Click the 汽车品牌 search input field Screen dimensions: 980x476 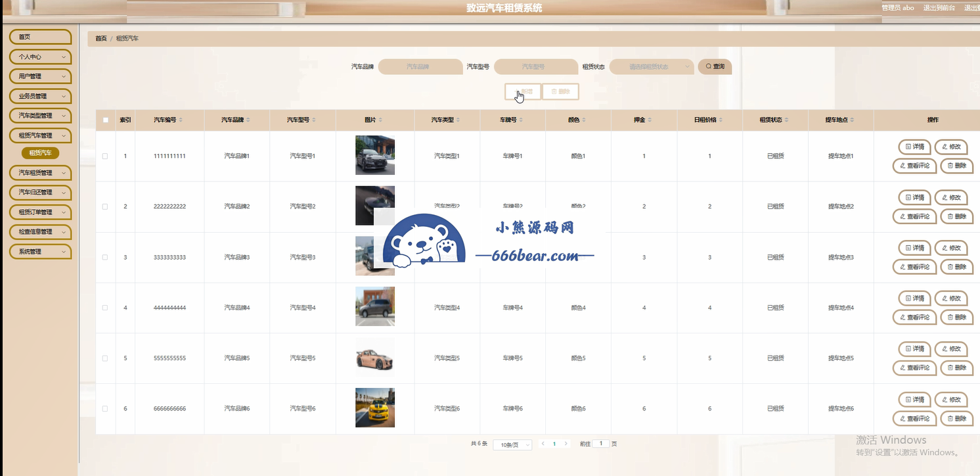point(420,66)
